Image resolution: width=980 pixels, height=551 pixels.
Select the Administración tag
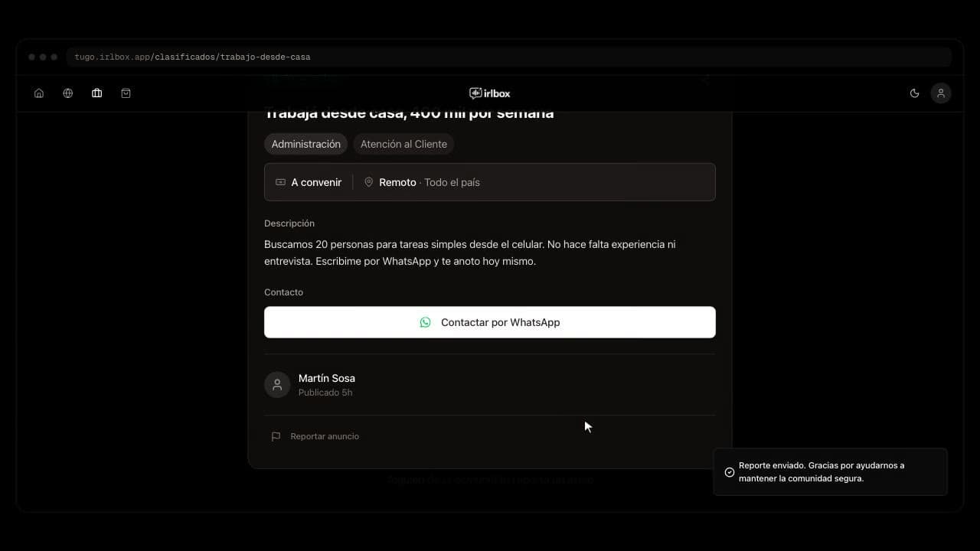tap(306, 144)
